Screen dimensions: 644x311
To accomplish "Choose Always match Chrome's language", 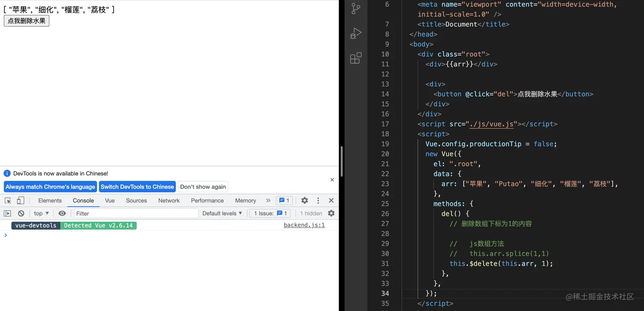I will pos(50,187).
